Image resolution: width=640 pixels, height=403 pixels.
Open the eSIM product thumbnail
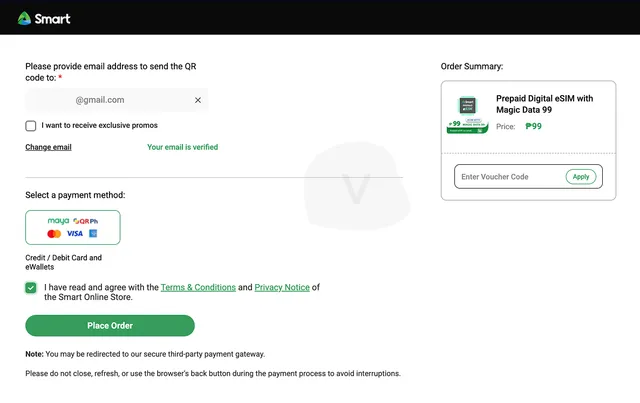pyautogui.click(x=468, y=114)
